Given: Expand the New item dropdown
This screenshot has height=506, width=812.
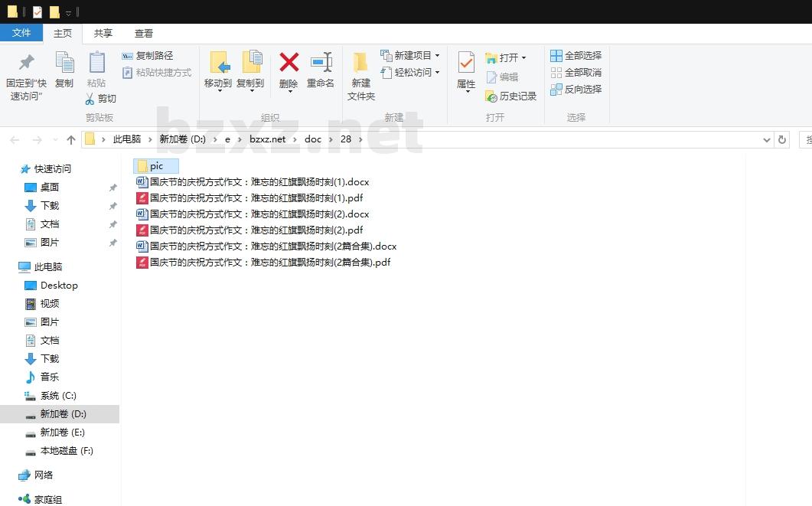Looking at the screenshot, I should [x=437, y=56].
